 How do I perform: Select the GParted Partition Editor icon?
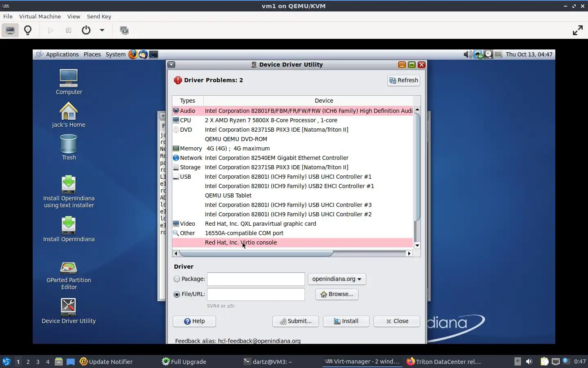tap(69, 276)
